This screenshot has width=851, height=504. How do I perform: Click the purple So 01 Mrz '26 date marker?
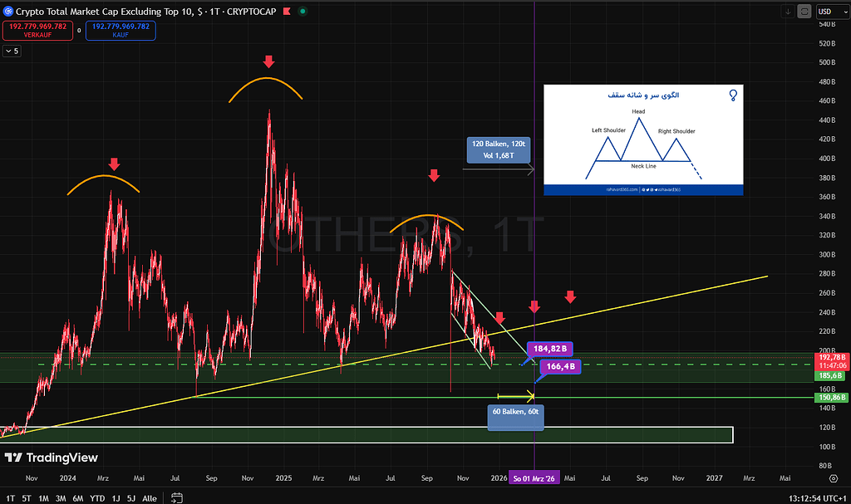tap(534, 478)
